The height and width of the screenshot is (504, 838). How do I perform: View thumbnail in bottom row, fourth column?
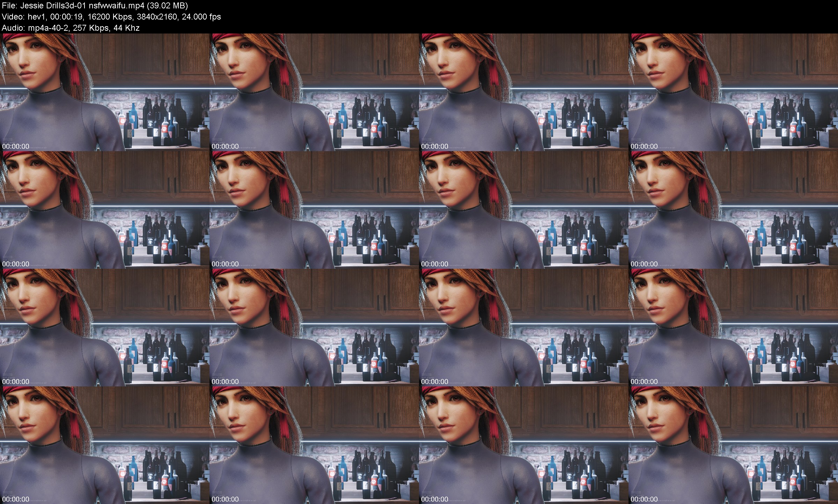(733, 445)
